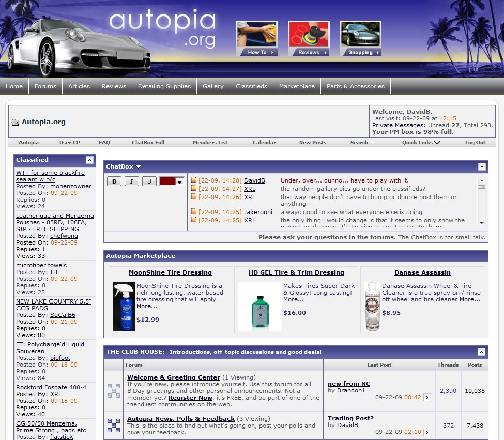Screen dimensions: 504x440
Task: Open the Brandon1 user link
Action: tap(351, 390)
